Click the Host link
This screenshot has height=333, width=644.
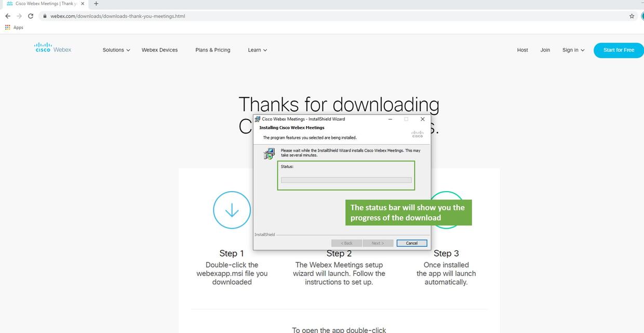tap(522, 50)
